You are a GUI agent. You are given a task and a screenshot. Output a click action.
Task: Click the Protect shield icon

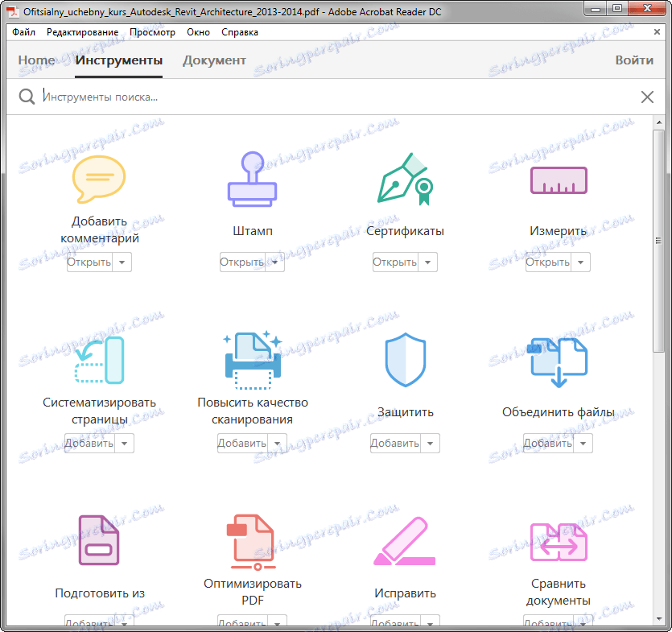click(x=406, y=360)
